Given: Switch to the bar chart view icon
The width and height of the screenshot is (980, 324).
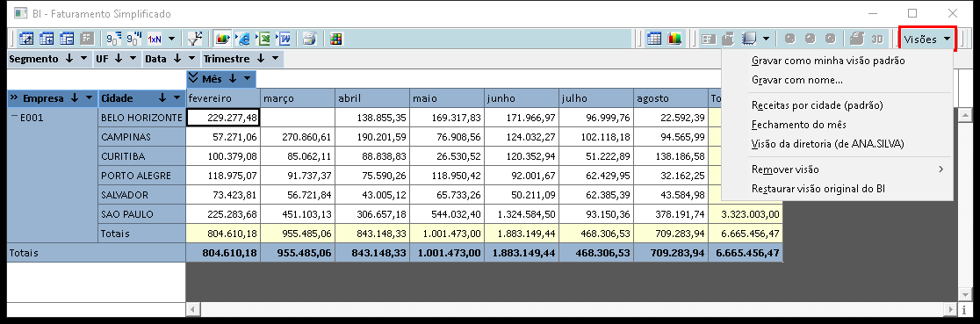Looking at the screenshot, I should point(674,39).
